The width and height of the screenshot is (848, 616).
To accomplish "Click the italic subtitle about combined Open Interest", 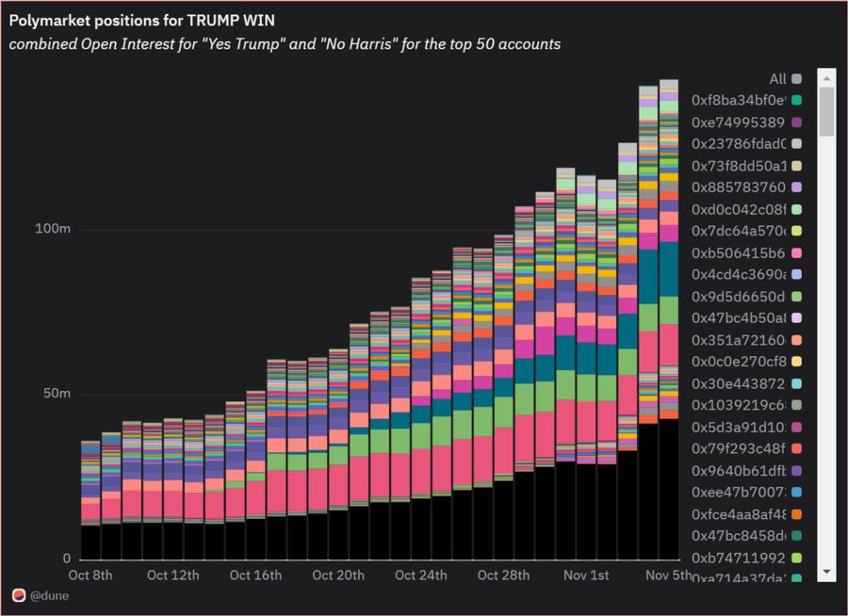I will point(285,44).
